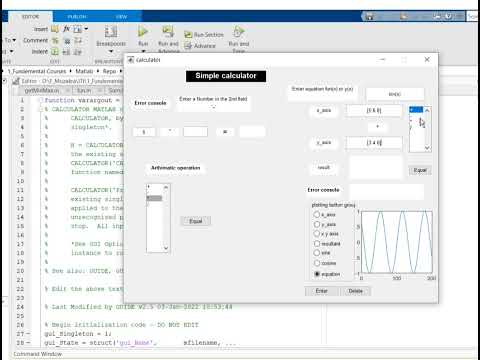Open the Breakpoints dropdown arrow
480x360 pixels.
click(111, 51)
